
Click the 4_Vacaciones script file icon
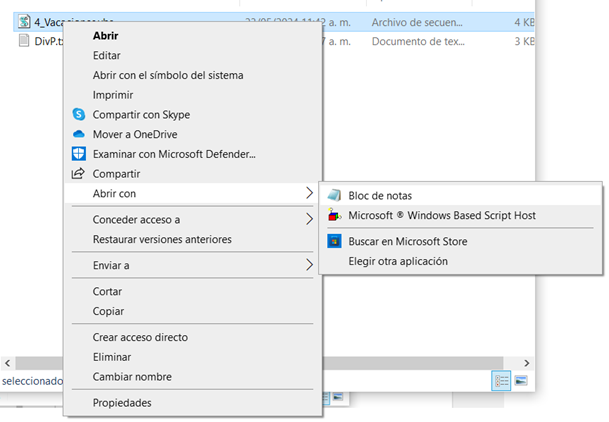coord(26,22)
